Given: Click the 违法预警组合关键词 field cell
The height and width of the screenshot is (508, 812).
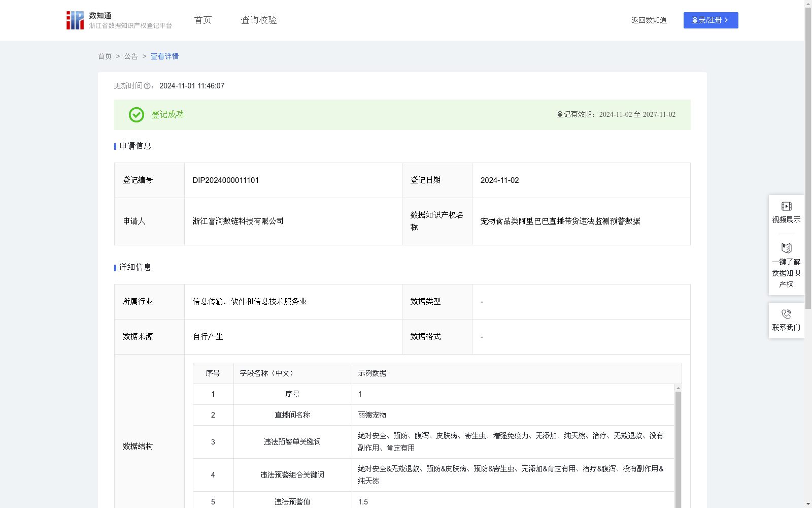Looking at the screenshot, I should click(293, 475).
